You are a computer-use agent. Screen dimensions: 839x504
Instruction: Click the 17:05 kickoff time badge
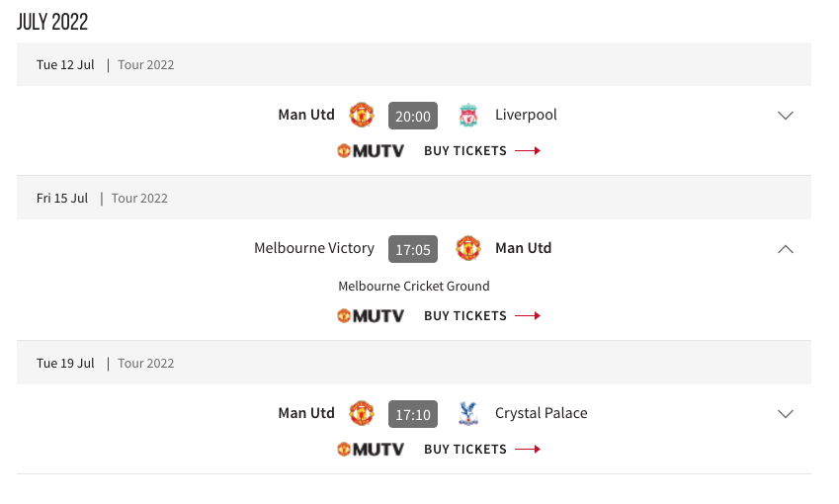(x=412, y=249)
